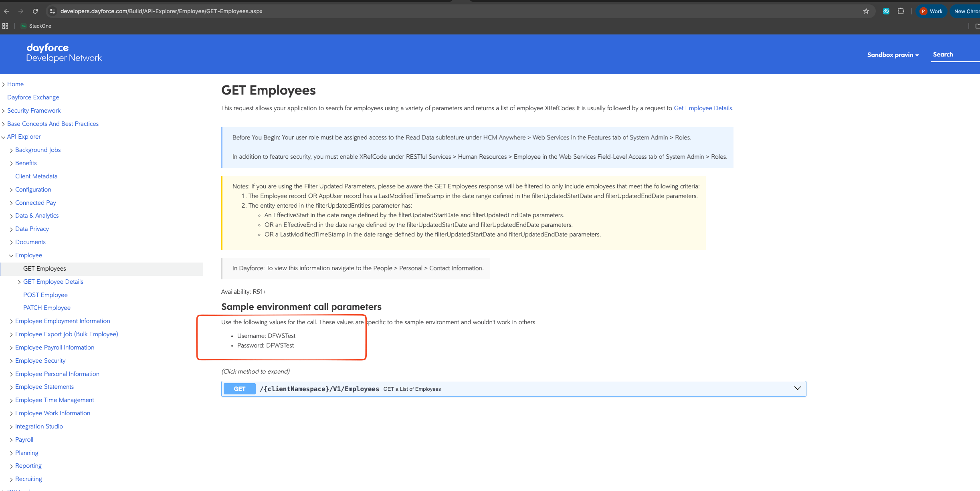Viewport: 980px width, 491px height.
Task: Open Employee Personal Information
Action: pyautogui.click(x=57, y=374)
